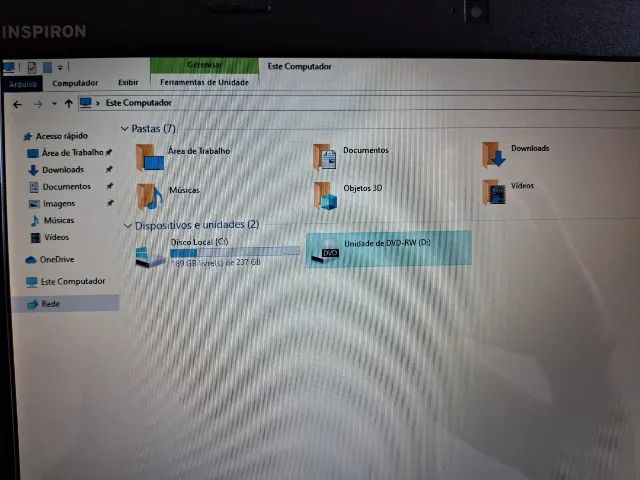Go back with the left arrow button
This screenshot has height=480, width=640.
pyautogui.click(x=17, y=105)
